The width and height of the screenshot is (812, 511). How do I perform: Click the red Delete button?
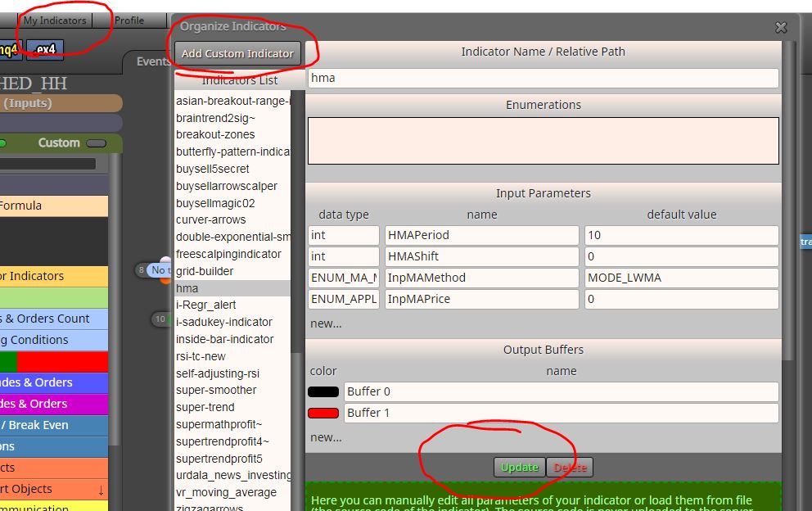[570, 467]
